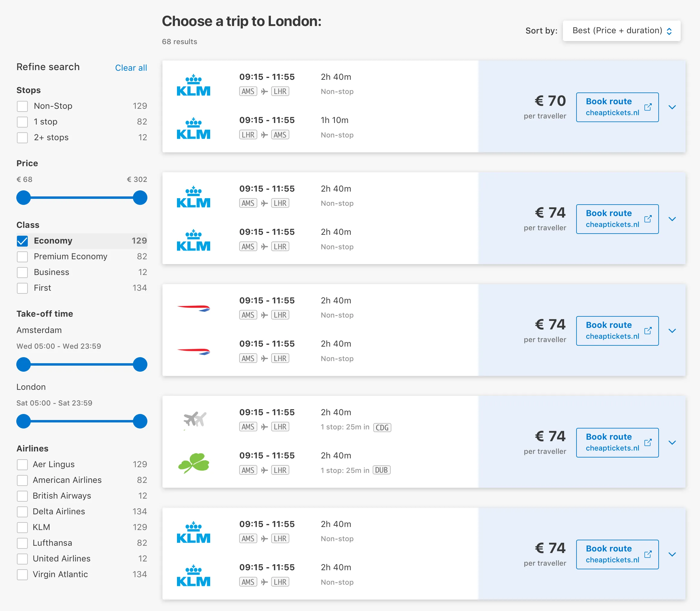Click the minimum price slider handle at €68
Viewport: 700px width, 611px height.
tap(24, 198)
